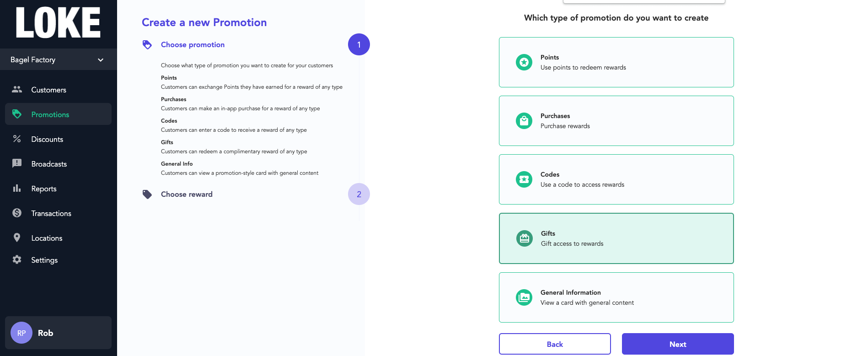The height and width of the screenshot is (356, 868).
Task: Click the Settings gear icon
Action: [x=17, y=259]
